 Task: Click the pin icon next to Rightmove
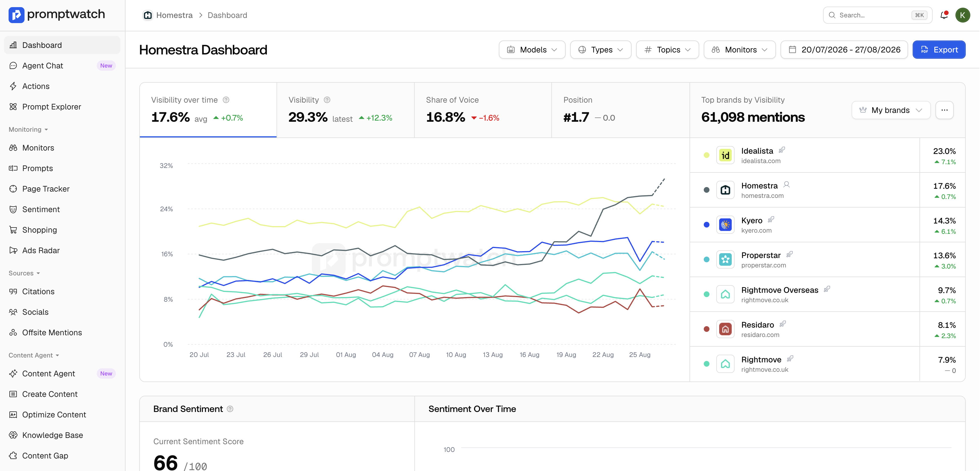click(790, 359)
